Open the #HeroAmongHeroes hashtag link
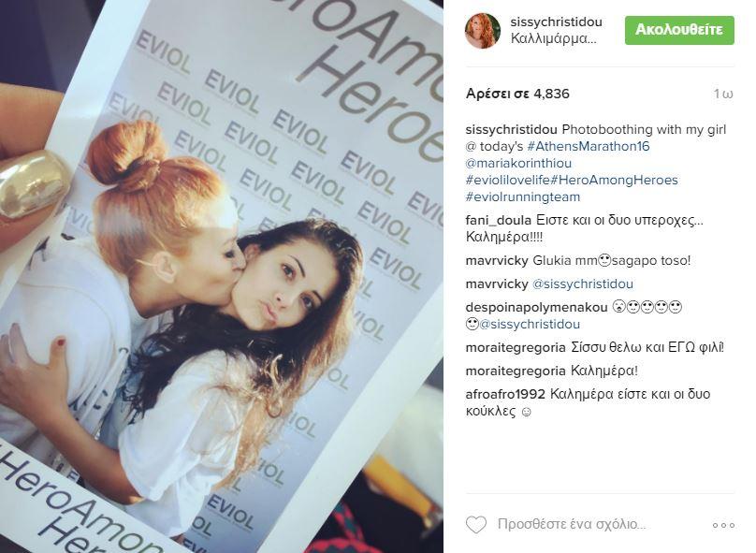 pos(614,180)
